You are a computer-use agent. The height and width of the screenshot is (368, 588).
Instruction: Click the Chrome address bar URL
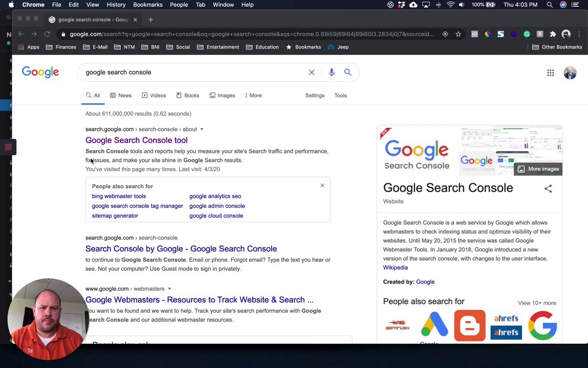click(x=251, y=34)
